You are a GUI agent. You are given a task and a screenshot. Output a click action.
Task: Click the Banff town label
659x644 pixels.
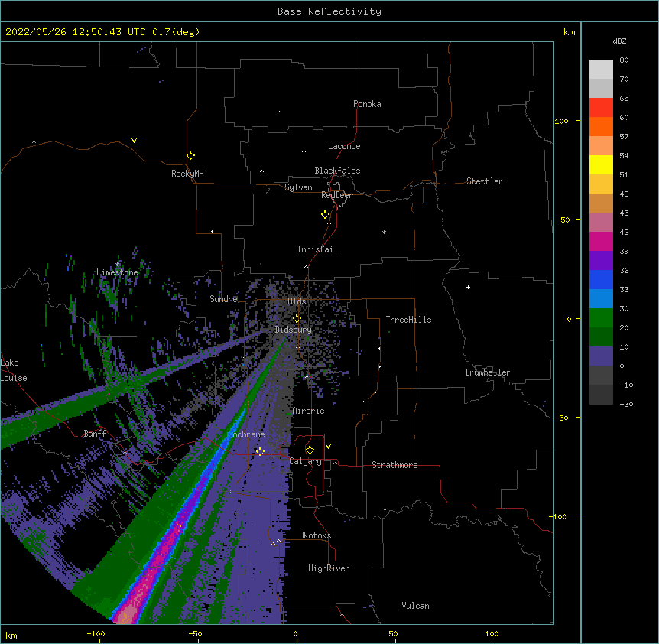[95, 434]
